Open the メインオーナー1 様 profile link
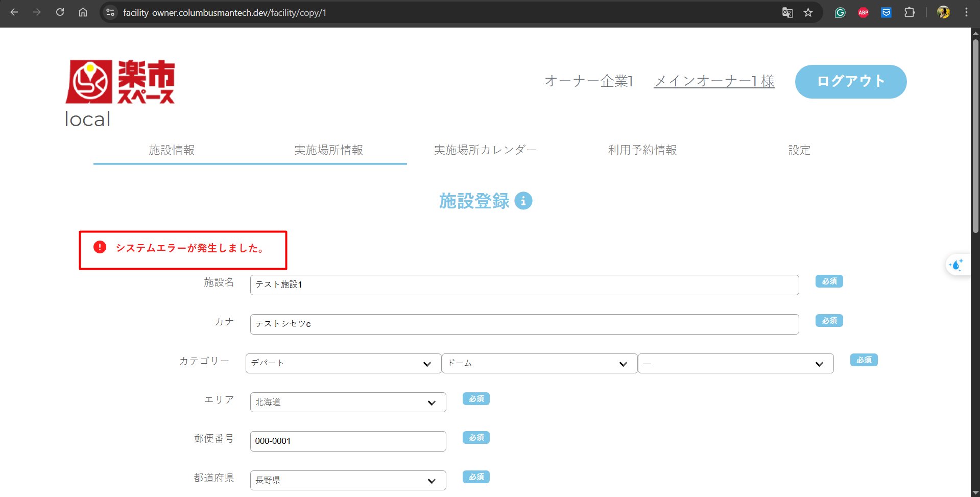The width and height of the screenshot is (980, 497). pos(713,81)
